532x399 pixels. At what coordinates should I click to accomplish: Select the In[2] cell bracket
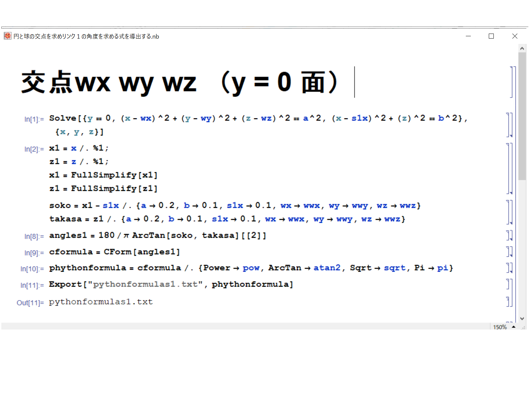pyautogui.click(x=510, y=168)
